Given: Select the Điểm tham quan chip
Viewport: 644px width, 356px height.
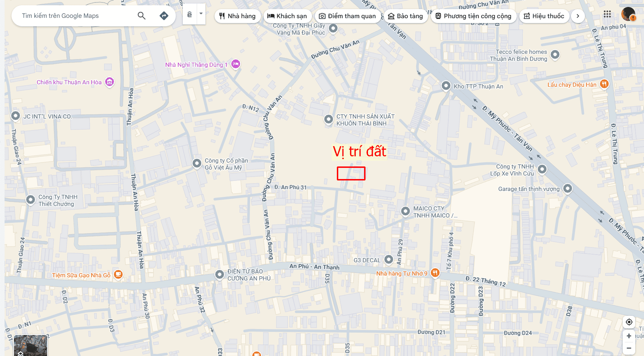Looking at the screenshot, I should pyautogui.click(x=348, y=16).
